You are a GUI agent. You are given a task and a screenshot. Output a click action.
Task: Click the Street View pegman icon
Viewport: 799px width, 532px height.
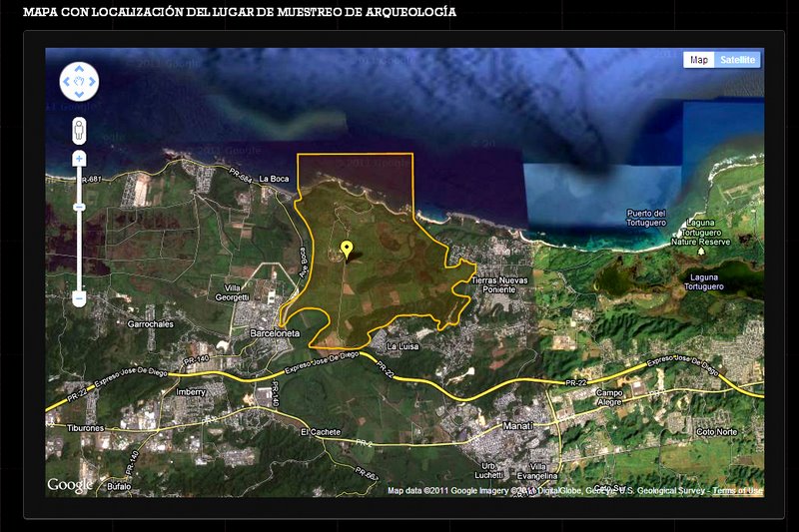(79, 130)
